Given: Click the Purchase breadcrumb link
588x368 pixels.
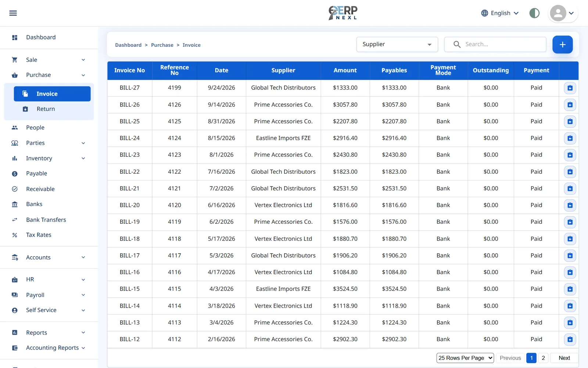Looking at the screenshot, I should click(x=162, y=45).
